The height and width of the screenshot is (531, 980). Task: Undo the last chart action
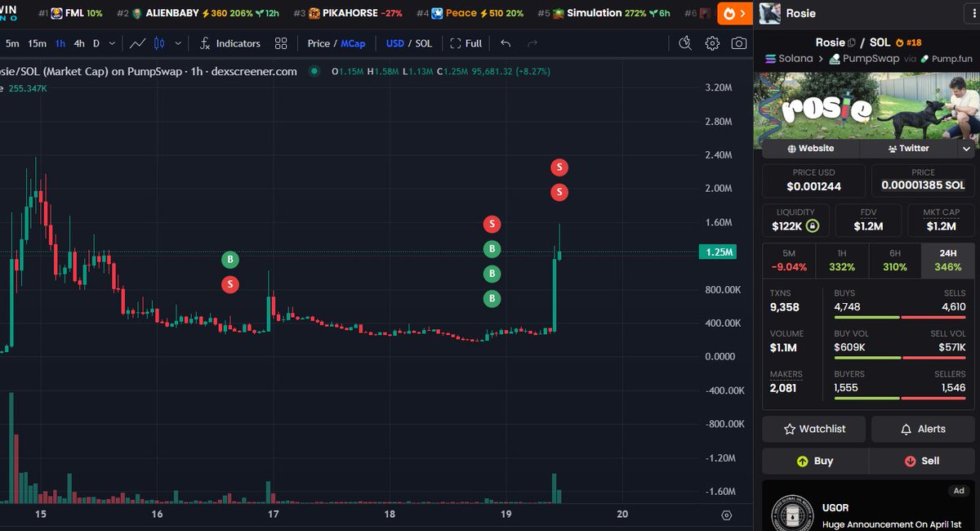click(x=506, y=43)
